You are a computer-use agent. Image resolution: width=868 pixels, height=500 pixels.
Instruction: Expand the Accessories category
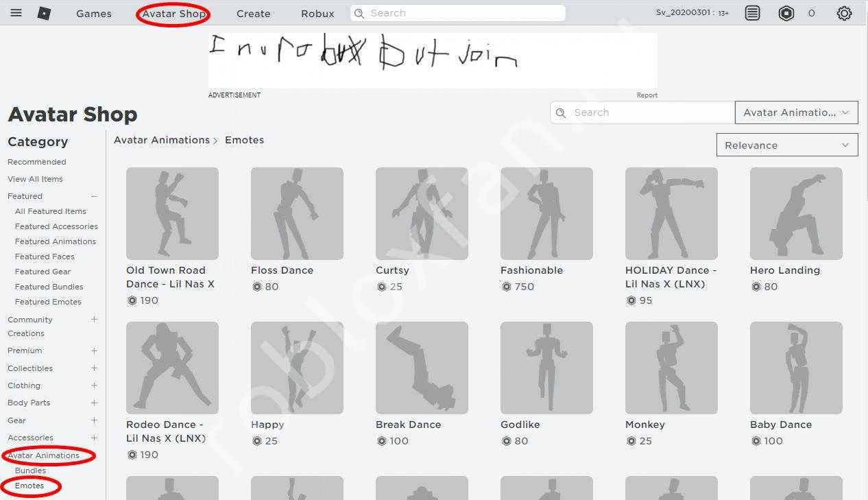(94, 438)
